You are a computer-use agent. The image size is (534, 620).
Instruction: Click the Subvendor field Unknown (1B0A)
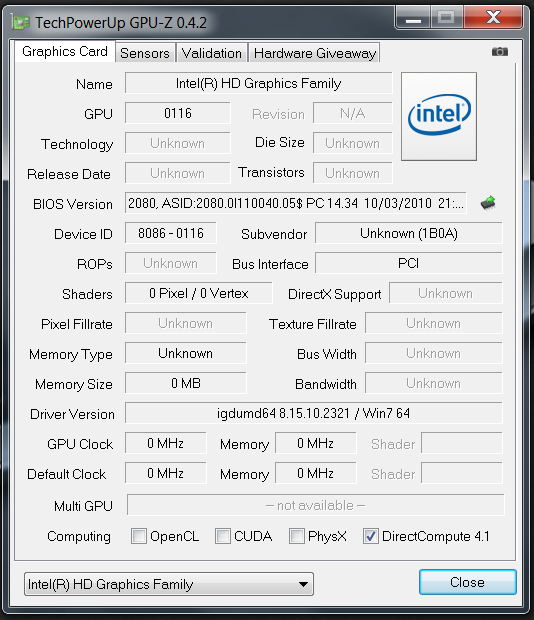(409, 233)
